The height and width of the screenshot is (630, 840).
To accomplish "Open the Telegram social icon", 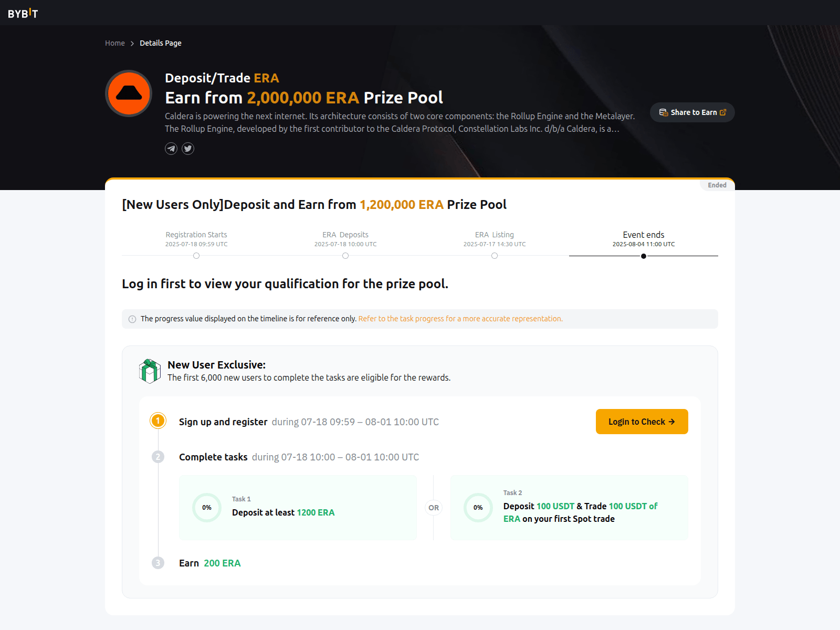I will pos(171,149).
